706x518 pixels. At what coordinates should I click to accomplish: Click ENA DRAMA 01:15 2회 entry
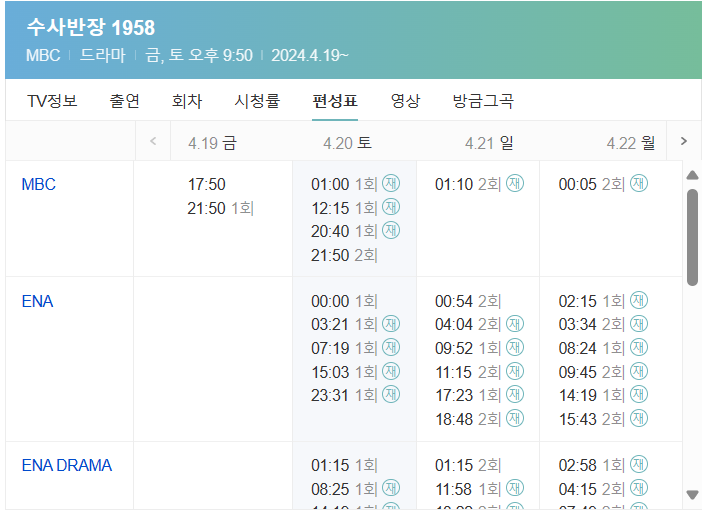pos(468,465)
